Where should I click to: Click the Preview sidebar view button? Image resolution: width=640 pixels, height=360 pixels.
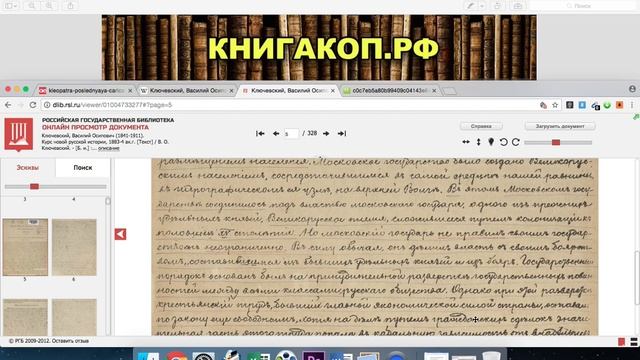tap(10, 6)
